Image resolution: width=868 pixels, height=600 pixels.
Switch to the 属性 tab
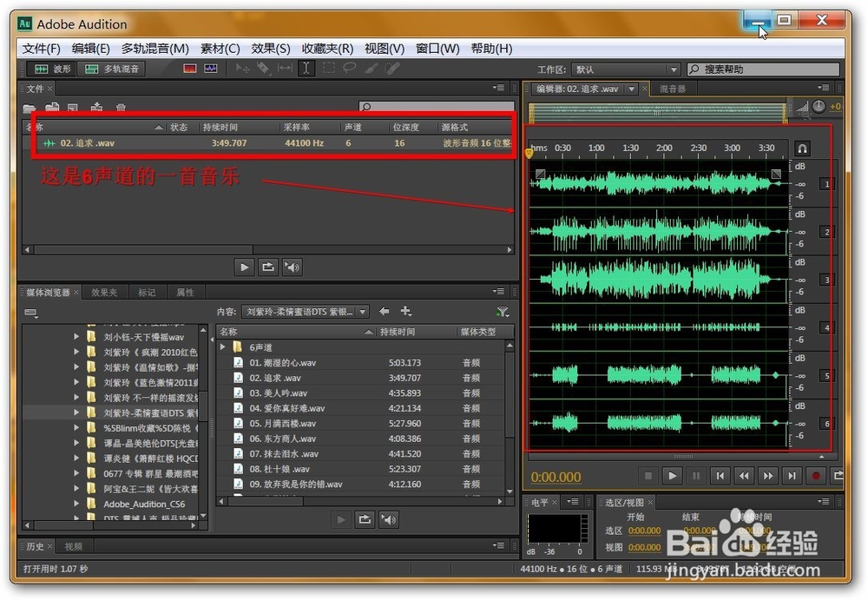coord(185,293)
